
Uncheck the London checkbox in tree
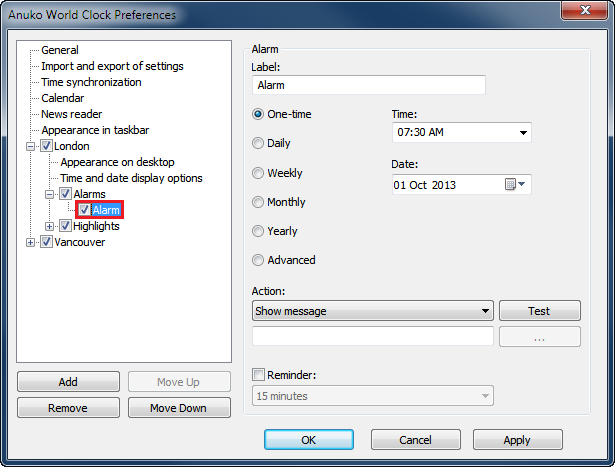46,146
